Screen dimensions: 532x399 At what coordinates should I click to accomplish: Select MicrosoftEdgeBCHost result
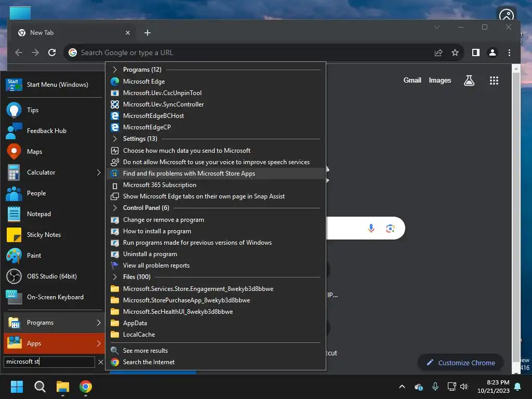(216, 116)
